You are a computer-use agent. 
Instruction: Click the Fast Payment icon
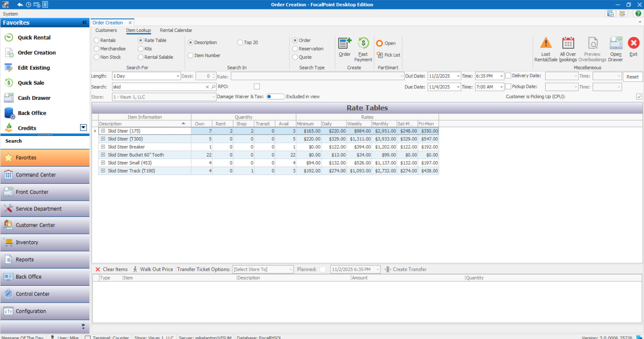click(363, 44)
